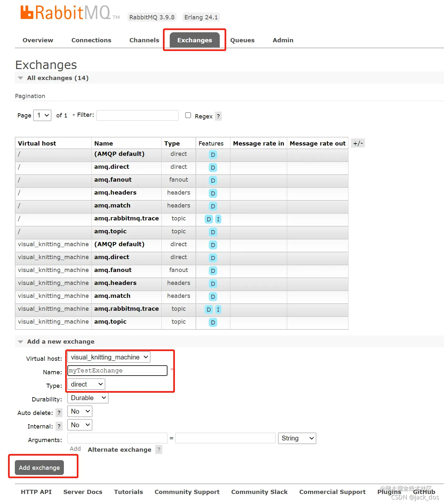Open the Tutorials footer link

(128, 492)
